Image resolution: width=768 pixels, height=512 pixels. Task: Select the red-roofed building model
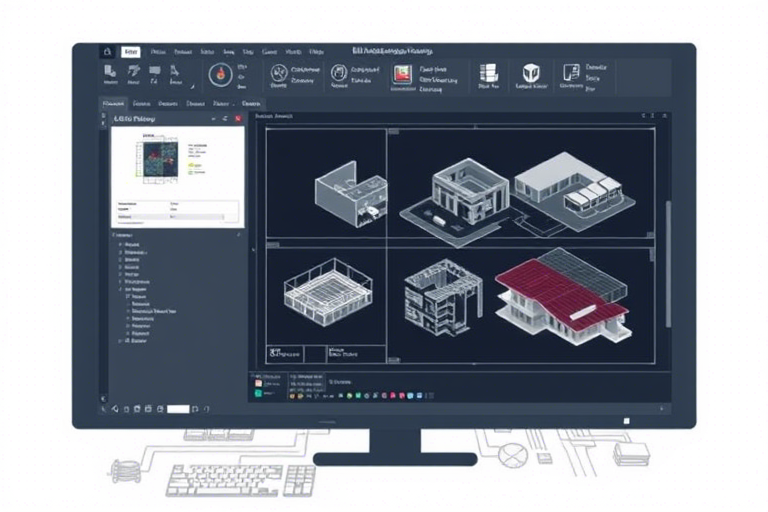(x=563, y=295)
